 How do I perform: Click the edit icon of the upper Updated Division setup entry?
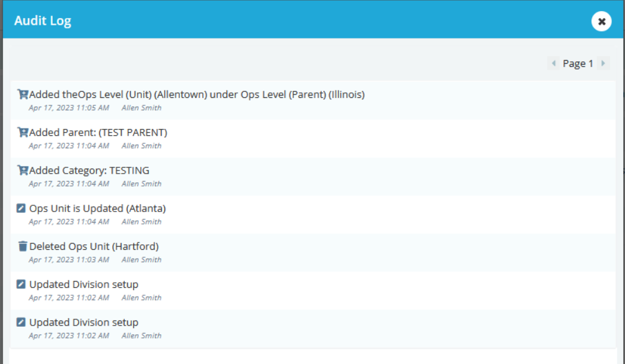click(21, 284)
